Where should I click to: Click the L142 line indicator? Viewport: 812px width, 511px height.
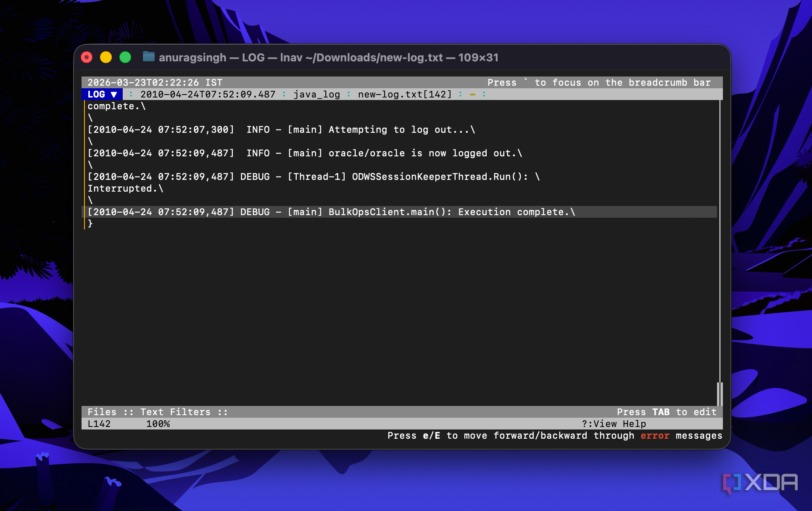pos(99,424)
